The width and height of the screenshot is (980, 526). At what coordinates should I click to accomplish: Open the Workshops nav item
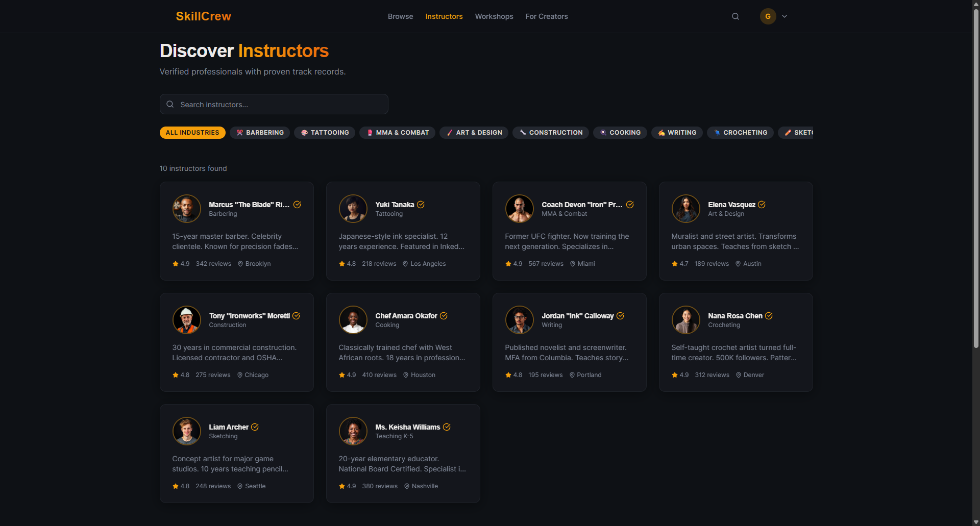[x=494, y=16]
